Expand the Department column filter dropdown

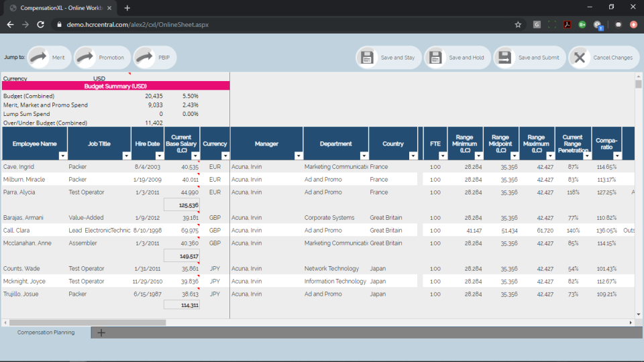coord(364,156)
